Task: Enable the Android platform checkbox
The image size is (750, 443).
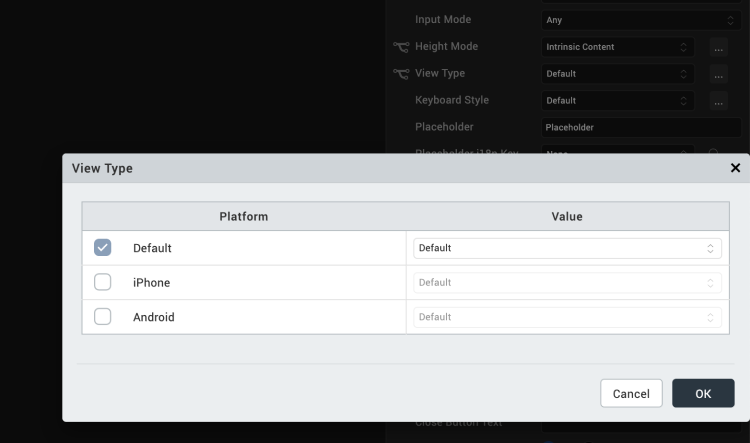Action: coord(102,317)
